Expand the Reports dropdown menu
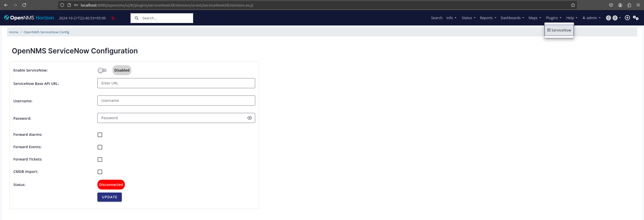The width and height of the screenshot is (644, 220). [488, 18]
